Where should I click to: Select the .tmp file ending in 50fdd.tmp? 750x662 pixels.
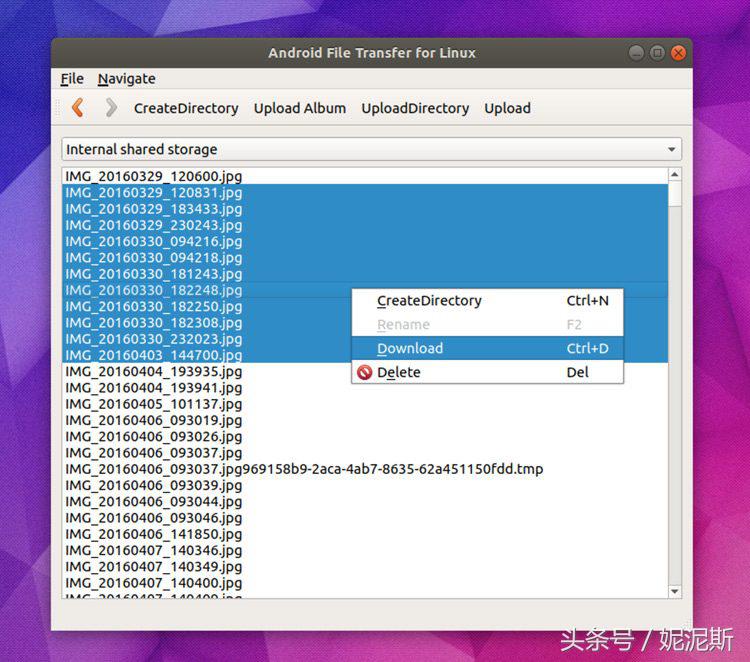pos(365,469)
